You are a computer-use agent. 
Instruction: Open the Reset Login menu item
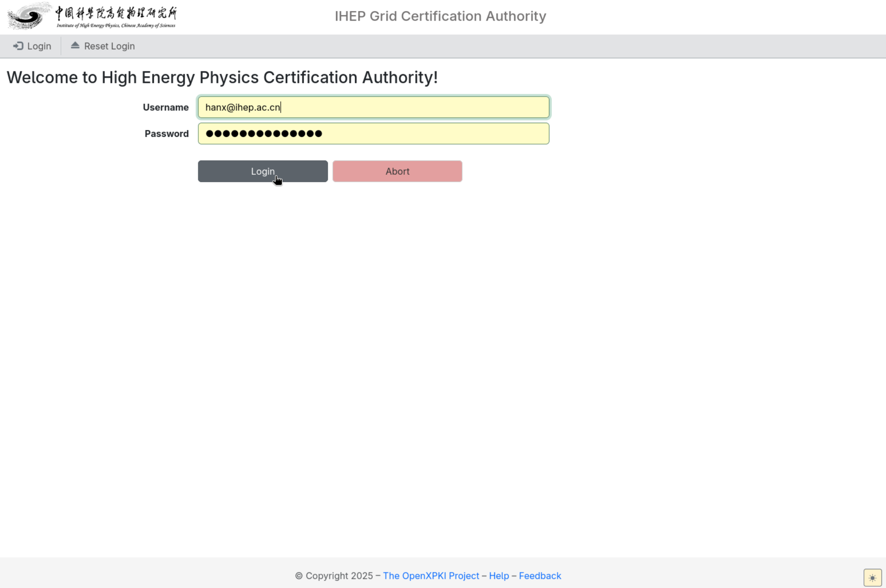(x=103, y=46)
